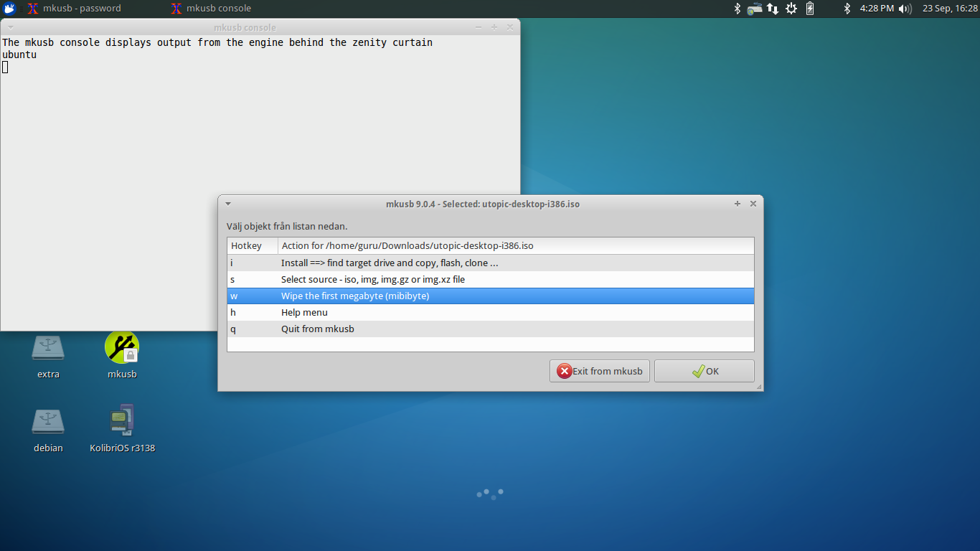The image size is (980, 551).
Task: Open the keyboard input method tray icon
Action: coord(755,9)
